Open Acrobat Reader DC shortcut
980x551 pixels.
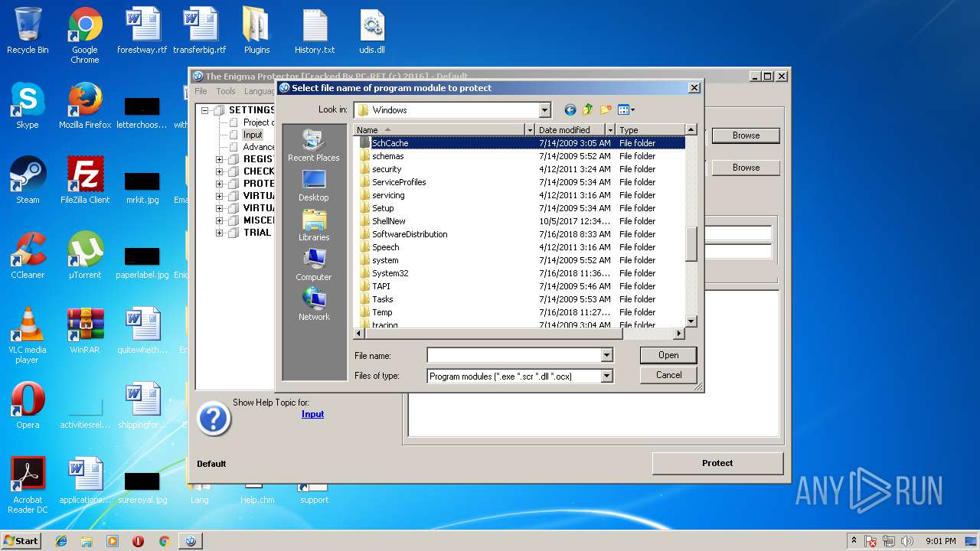28,485
